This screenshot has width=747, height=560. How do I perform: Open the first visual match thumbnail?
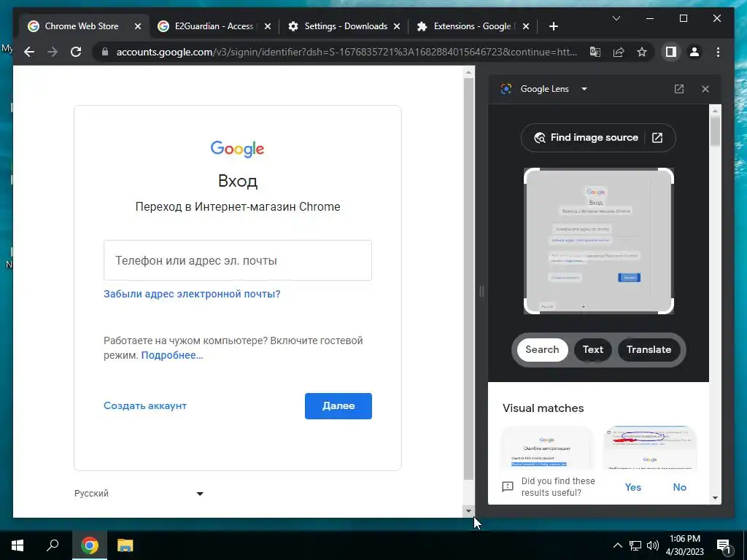coord(547,448)
